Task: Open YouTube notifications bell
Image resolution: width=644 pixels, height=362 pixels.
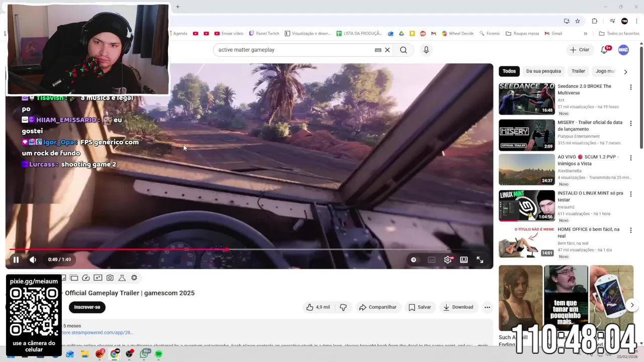Action: point(605,50)
